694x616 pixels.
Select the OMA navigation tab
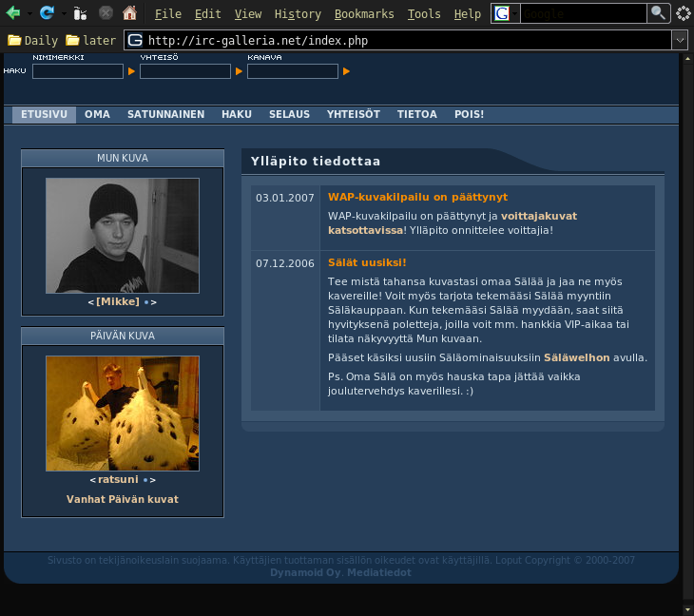(x=97, y=115)
